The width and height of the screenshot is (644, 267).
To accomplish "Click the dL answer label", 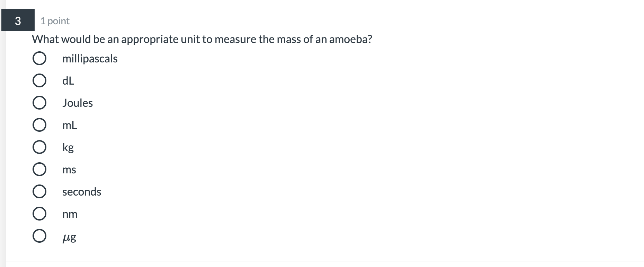I will (x=68, y=80).
